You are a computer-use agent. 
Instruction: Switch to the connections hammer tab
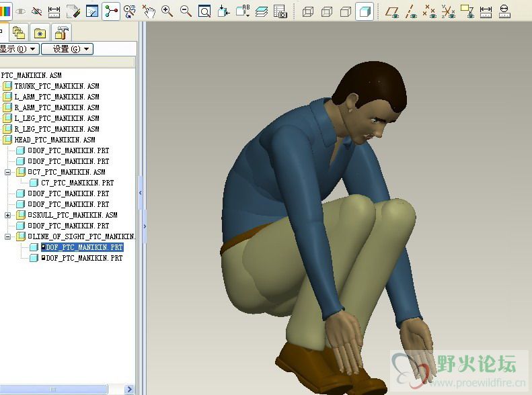pos(61,33)
